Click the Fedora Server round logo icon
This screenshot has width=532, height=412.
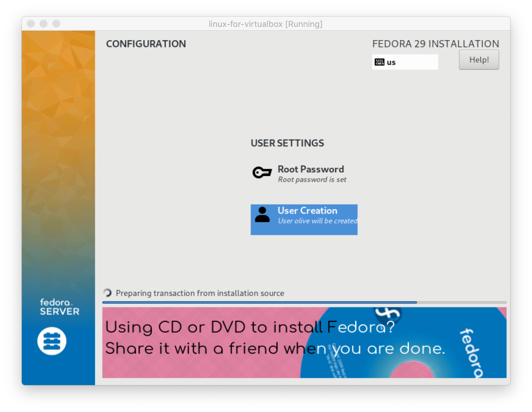[x=52, y=341]
